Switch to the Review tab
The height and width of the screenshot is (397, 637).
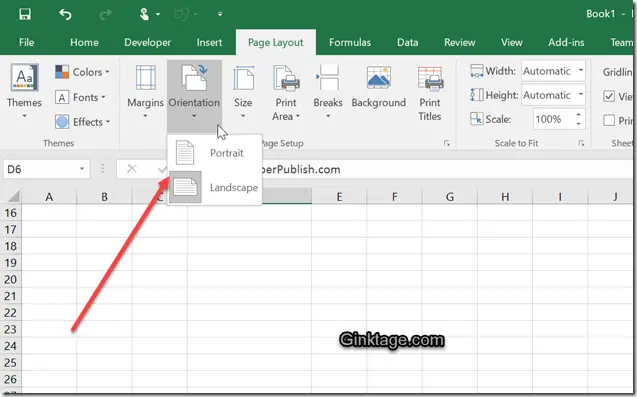pyautogui.click(x=459, y=42)
